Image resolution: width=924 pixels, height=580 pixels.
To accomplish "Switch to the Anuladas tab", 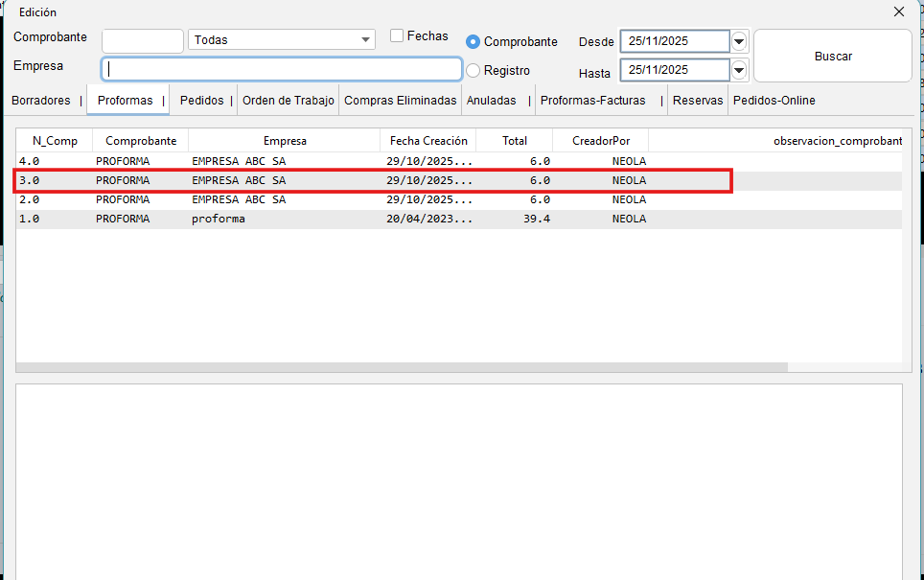I will click(x=491, y=101).
